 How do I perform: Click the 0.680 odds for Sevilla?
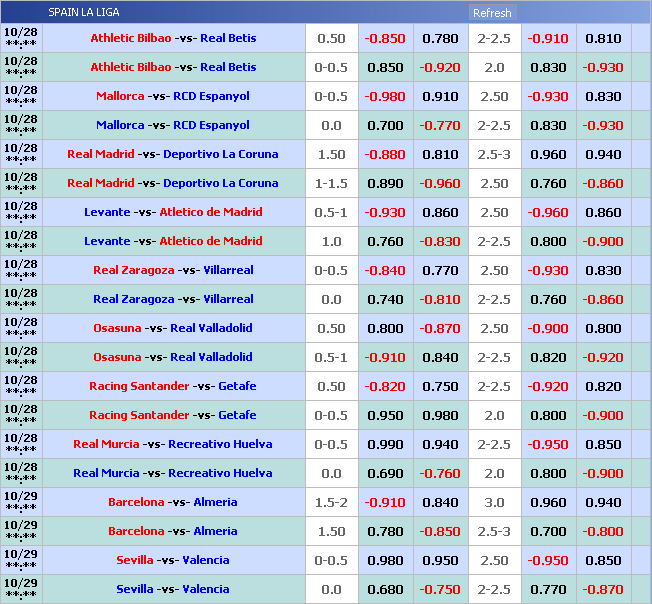coord(385,590)
